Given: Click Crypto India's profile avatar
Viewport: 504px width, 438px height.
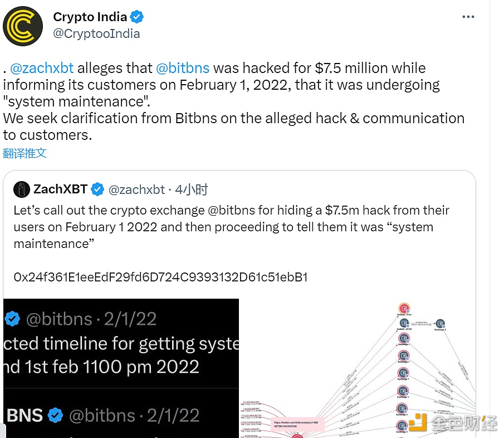Looking at the screenshot, I should [23, 26].
